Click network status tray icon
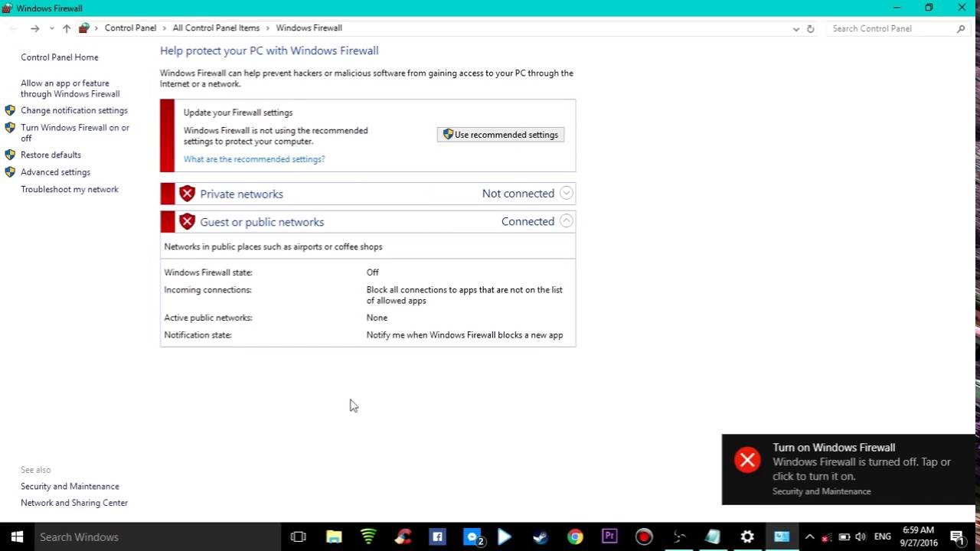 [827, 536]
